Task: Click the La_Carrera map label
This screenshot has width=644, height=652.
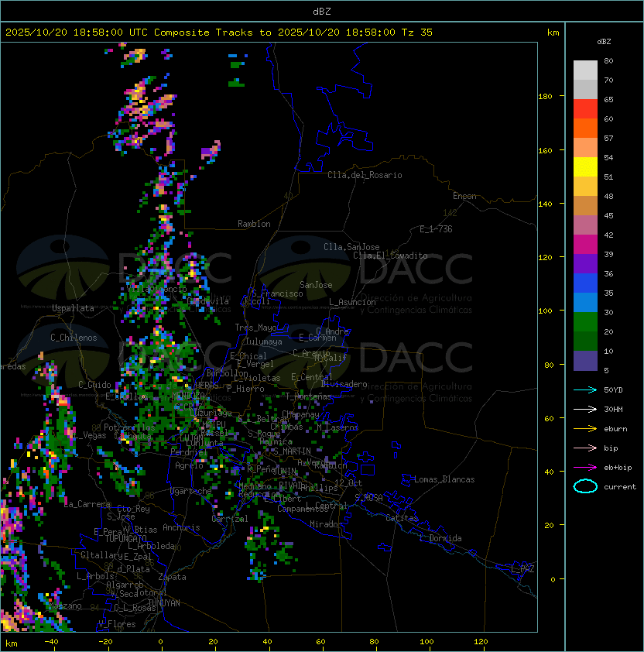Action: point(87,504)
